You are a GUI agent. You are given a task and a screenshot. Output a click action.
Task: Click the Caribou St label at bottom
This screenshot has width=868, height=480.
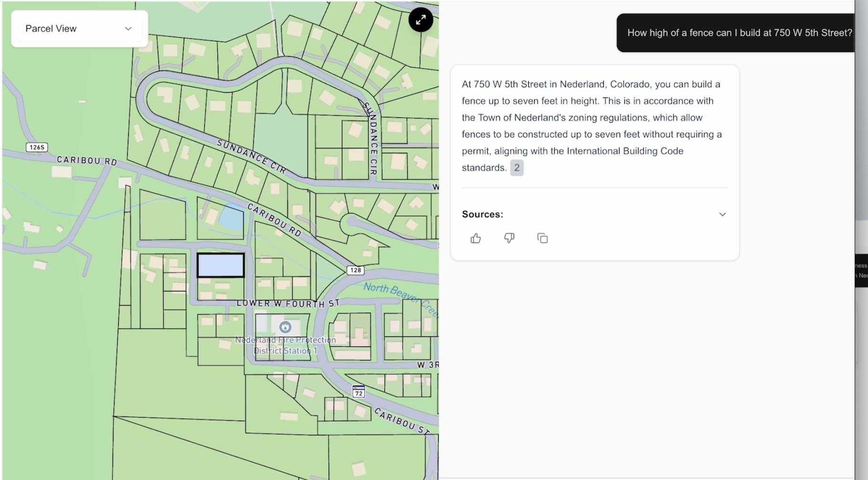pos(402,420)
